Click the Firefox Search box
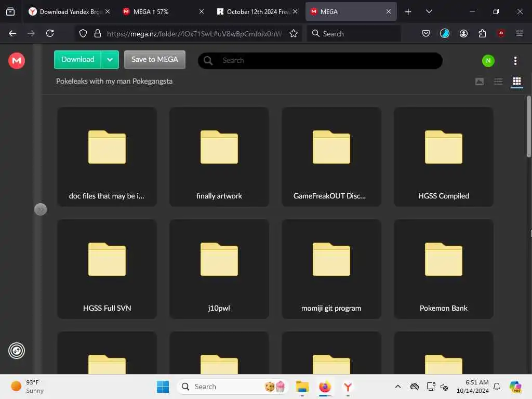532x399 pixels. 353,34
